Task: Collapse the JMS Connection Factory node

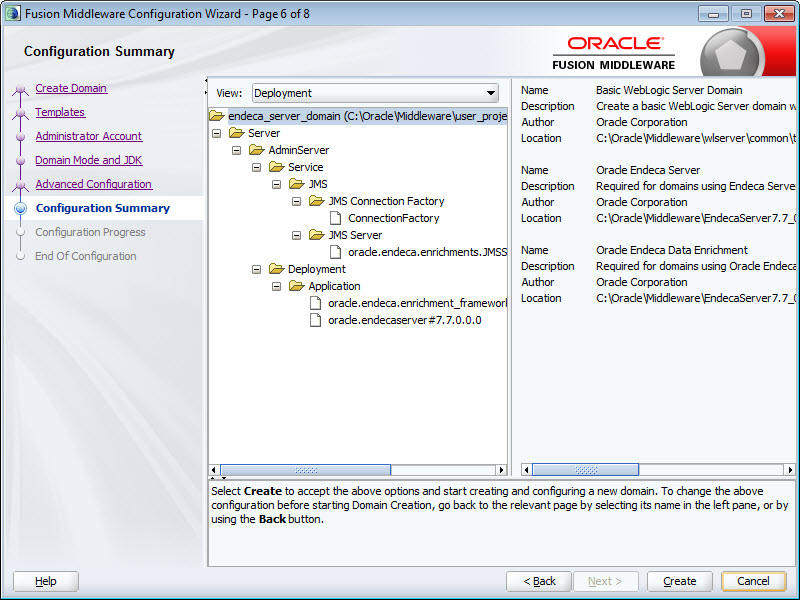Action: (296, 202)
